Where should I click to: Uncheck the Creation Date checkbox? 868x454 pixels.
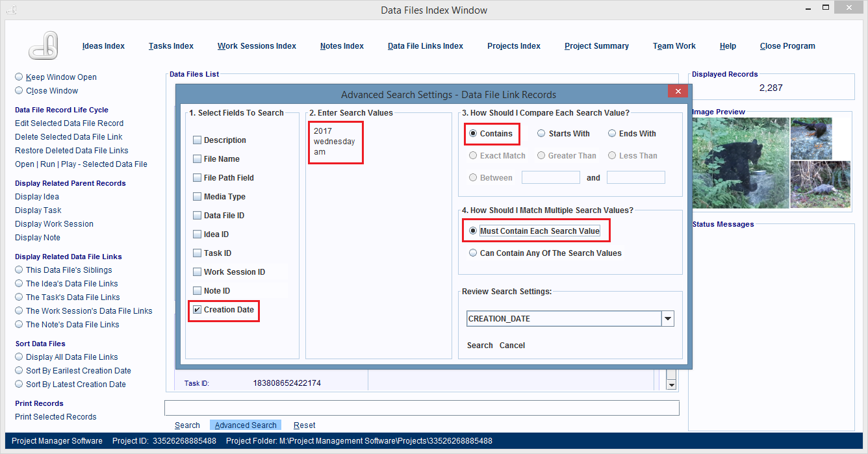pos(197,310)
